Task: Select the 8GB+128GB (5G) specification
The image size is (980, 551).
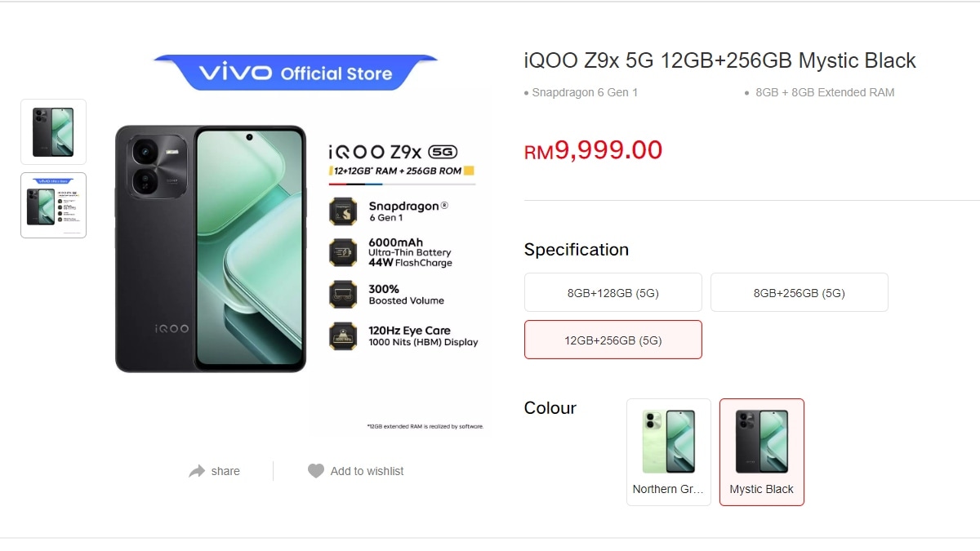Action: click(613, 292)
